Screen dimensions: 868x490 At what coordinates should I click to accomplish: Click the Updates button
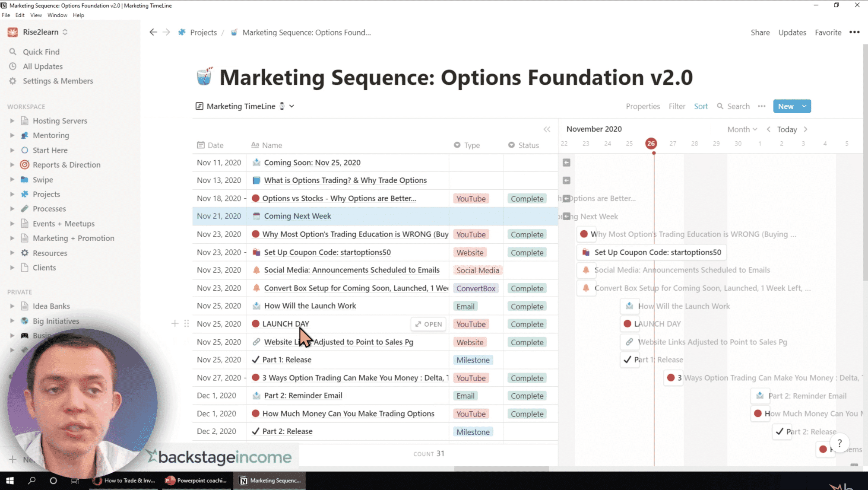coord(792,32)
